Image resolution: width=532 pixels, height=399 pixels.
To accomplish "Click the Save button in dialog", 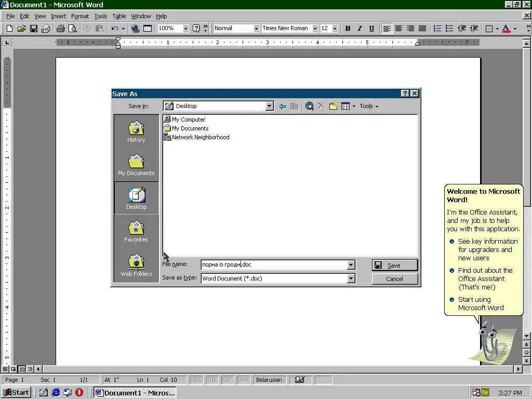I will click(395, 265).
